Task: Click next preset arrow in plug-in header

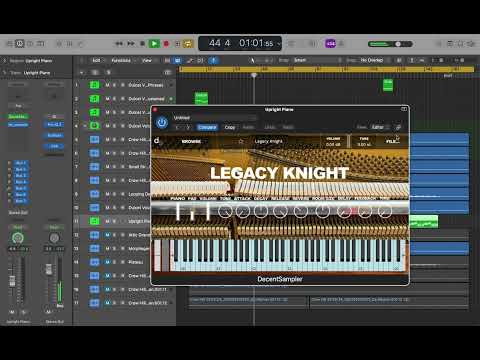Action: (188, 127)
